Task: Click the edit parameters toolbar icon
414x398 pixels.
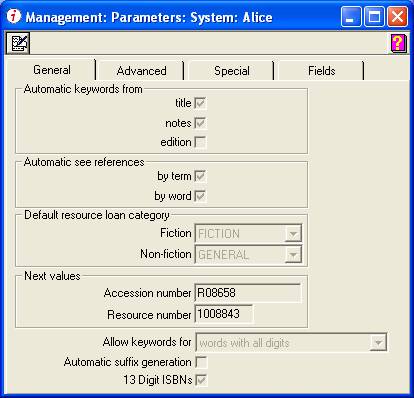Action: [x=18, y=43]
